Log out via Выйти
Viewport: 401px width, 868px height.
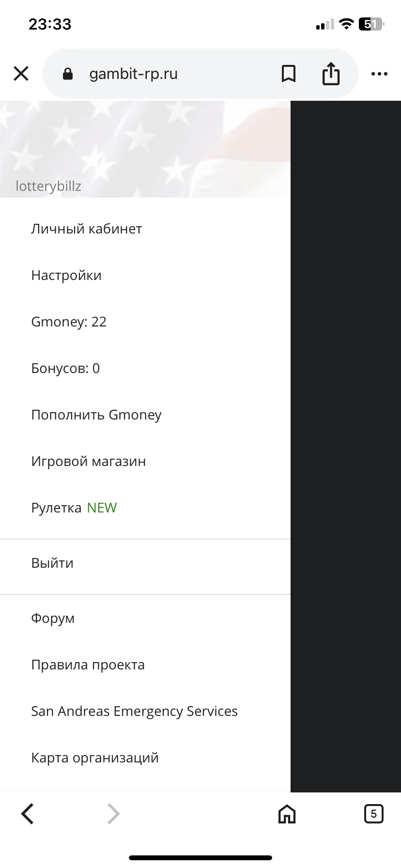point(52,563)
